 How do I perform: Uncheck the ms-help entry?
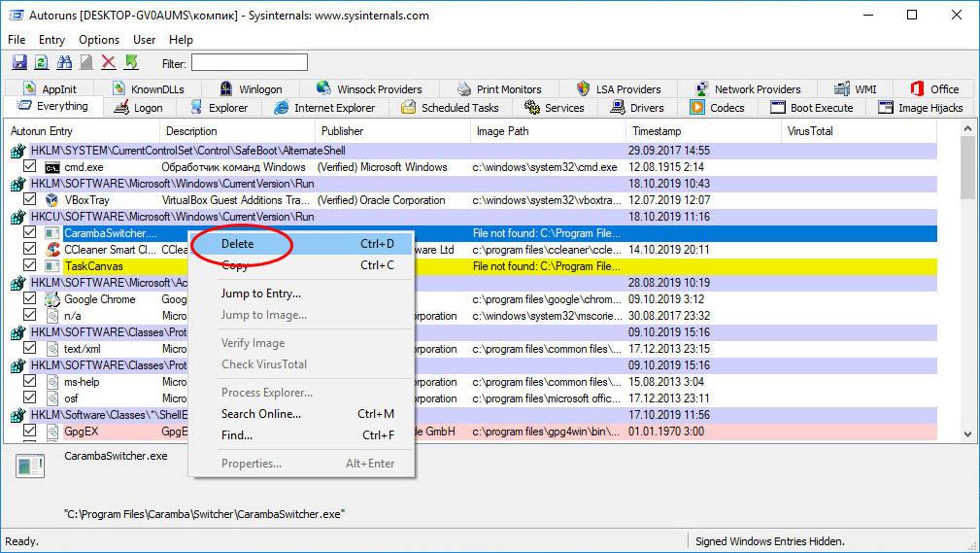[x=29, y=381]
